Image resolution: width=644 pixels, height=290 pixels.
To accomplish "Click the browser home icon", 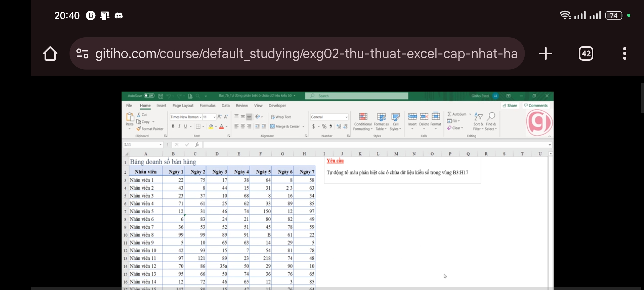I will click(x=50, y=54).
